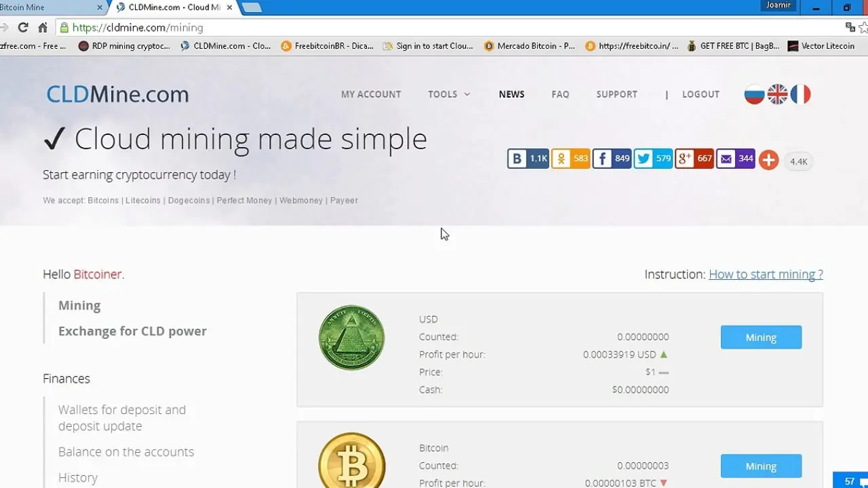This screenshot has height=488, width=868.
Task: Open Mining in the sidebar
Action: coord(79,305)
